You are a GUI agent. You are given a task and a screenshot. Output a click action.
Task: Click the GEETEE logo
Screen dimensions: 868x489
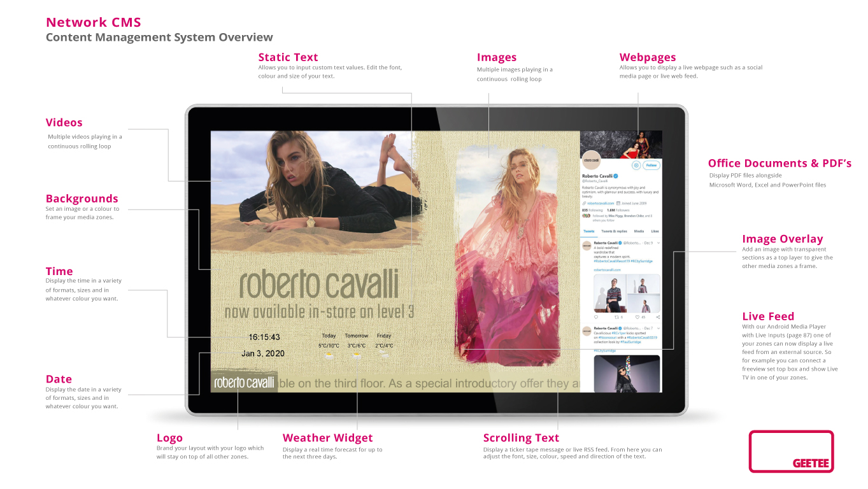coord(791,451)
